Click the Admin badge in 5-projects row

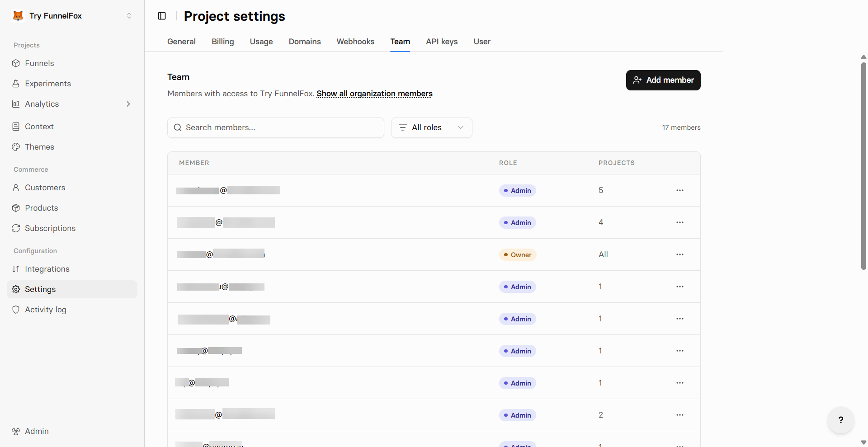tap(518, 191)
